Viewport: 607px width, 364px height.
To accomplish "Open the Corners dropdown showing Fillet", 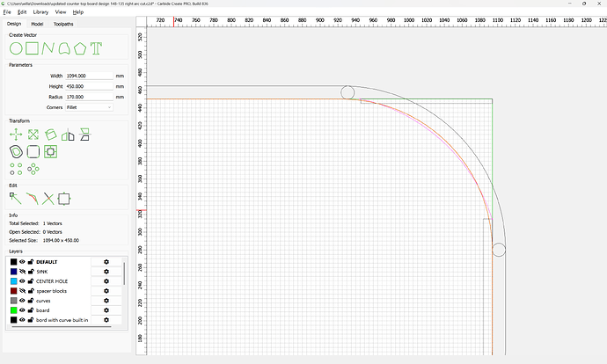I will pos(90,106).
